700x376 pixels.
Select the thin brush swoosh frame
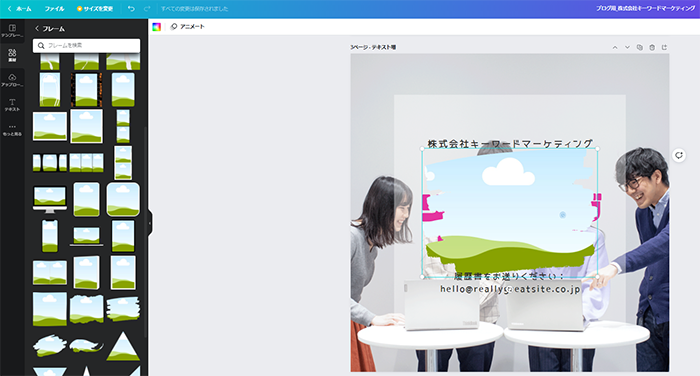(x=86, y=346)
